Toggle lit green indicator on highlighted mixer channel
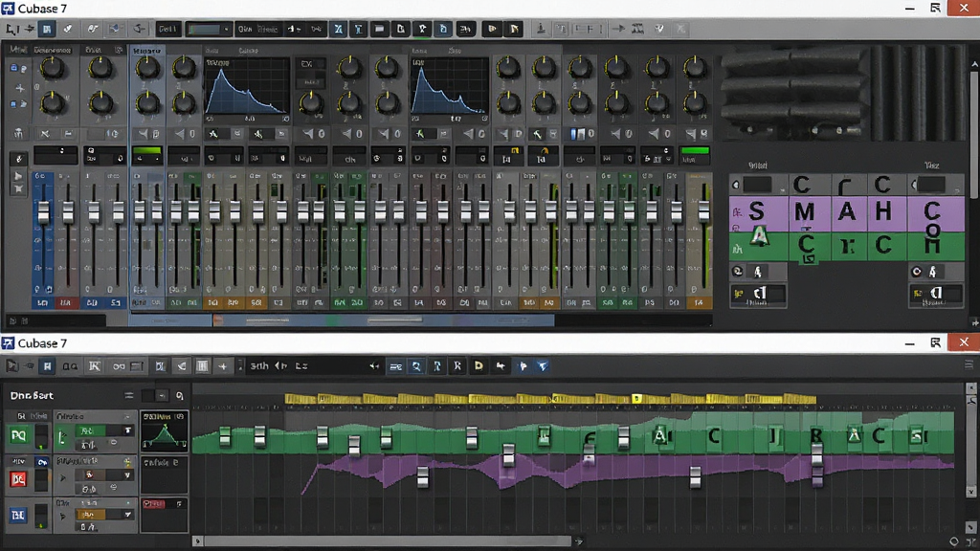 [146, 150]
